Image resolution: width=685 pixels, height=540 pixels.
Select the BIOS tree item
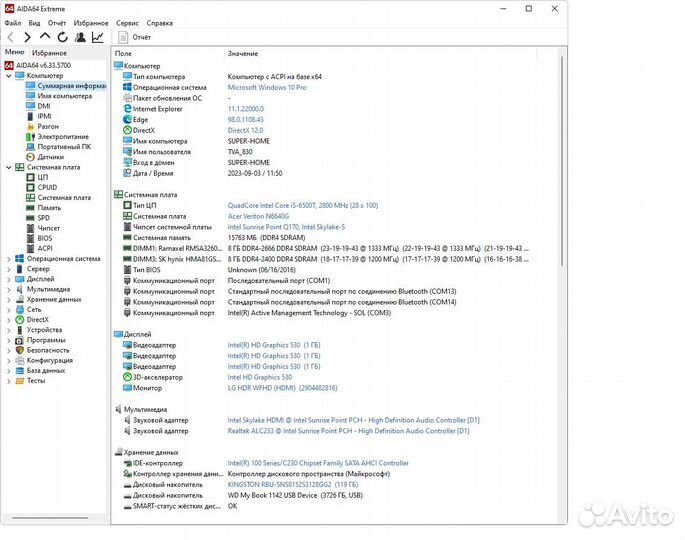click(39, 239)
